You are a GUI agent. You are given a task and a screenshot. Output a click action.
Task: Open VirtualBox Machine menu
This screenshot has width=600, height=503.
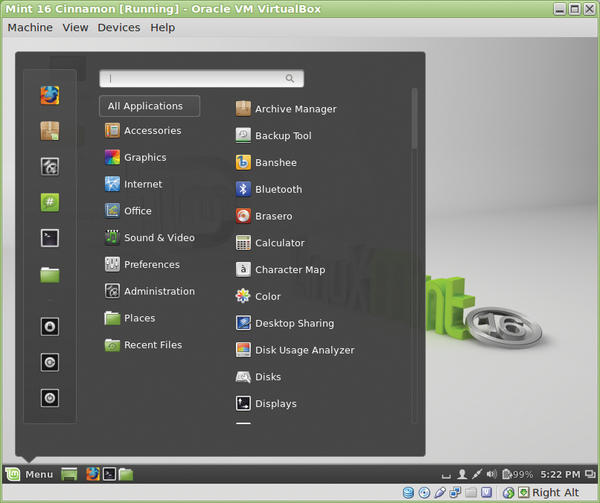(30, 28)
